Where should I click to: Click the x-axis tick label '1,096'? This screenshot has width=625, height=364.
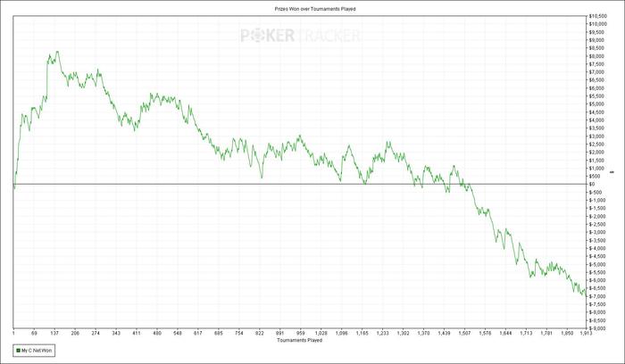(342, 333)
